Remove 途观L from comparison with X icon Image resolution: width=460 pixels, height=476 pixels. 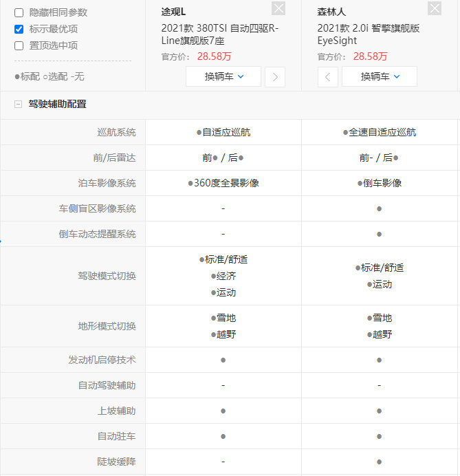tap(278, 8)
